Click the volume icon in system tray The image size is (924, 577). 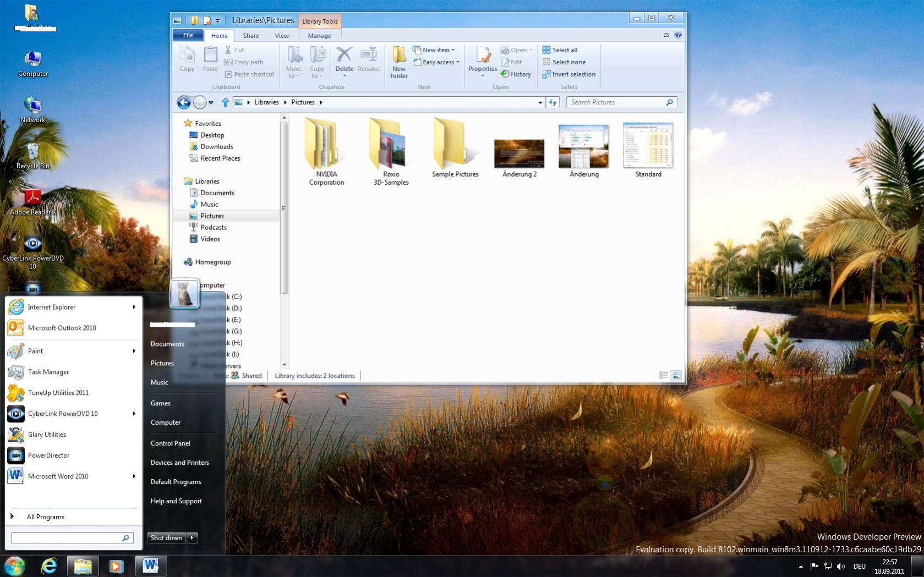841,566
